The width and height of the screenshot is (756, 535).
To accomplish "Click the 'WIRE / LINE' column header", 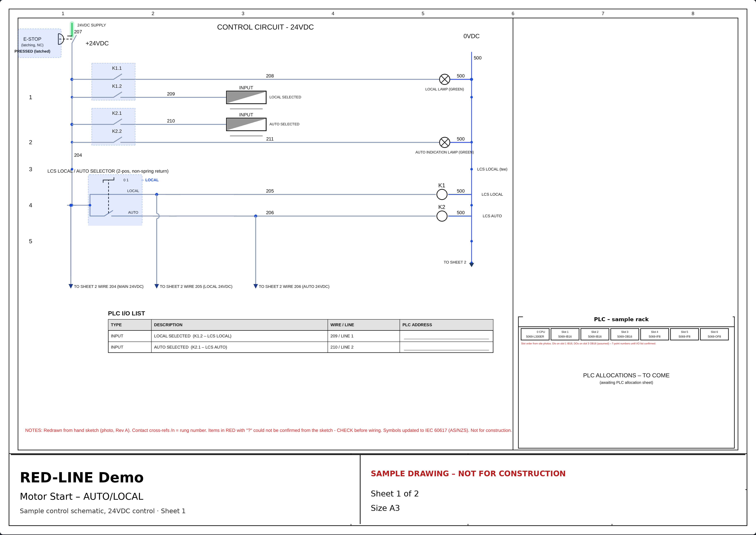I will coord(364,325).
